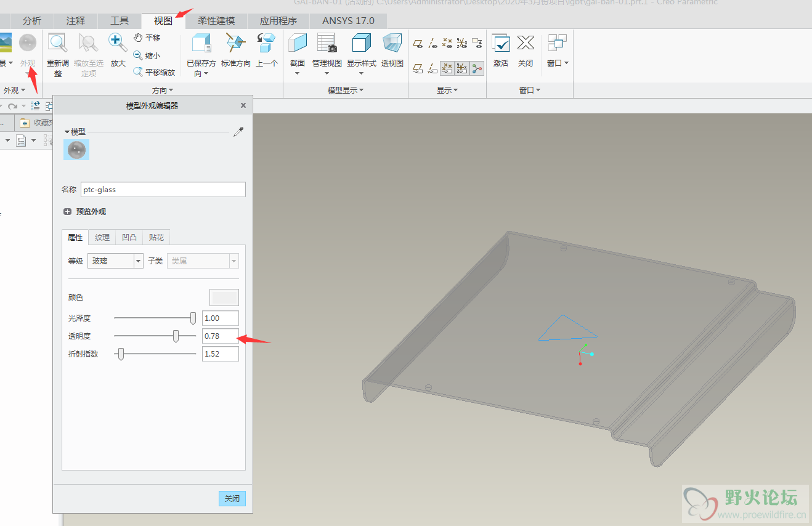
Task: Open the 注释 ribbon tab
Action: (76, 20)
